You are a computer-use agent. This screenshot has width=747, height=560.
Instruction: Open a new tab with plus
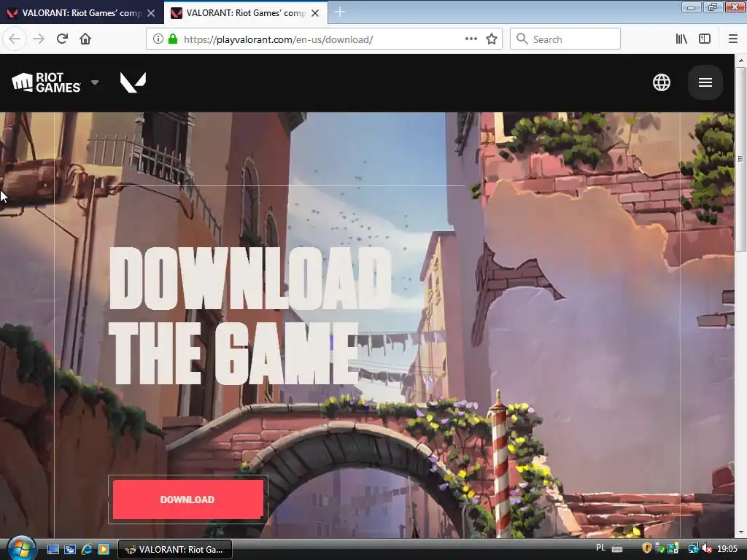tap(340, 12)
